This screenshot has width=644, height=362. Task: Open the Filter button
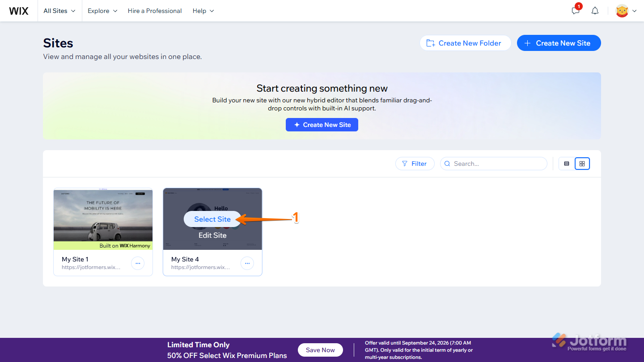tap(415, 164)
